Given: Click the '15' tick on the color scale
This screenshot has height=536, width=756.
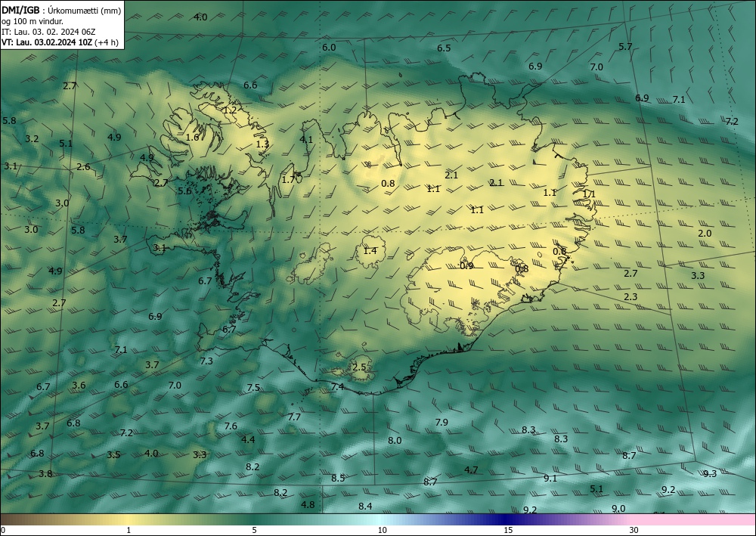Looking at the screenshot, I should tap(508, 530).
